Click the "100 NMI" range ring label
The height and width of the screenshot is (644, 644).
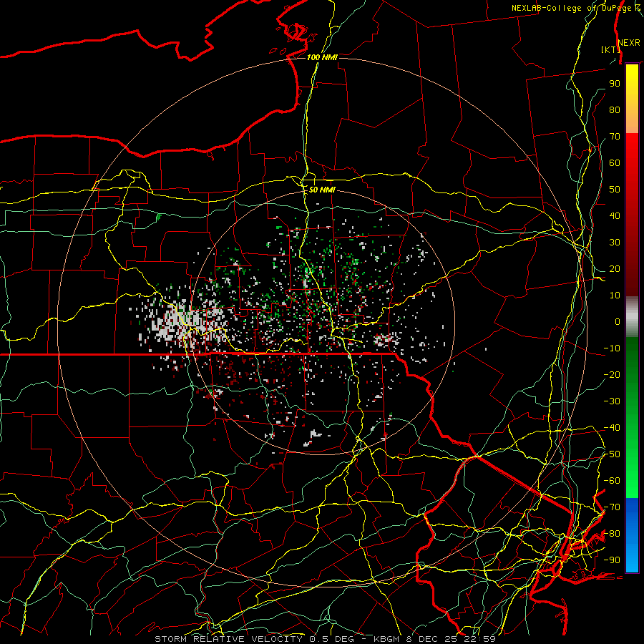[x=322, y=57]
